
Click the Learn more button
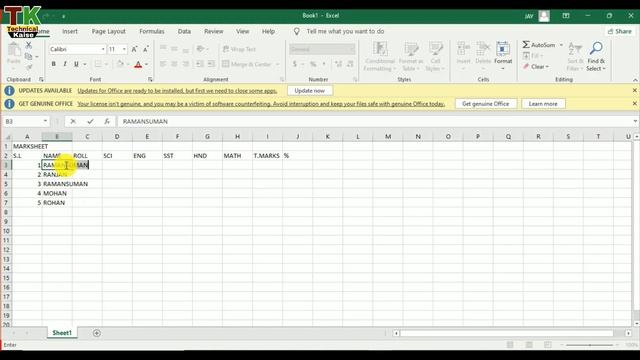[x=543, y=104]
